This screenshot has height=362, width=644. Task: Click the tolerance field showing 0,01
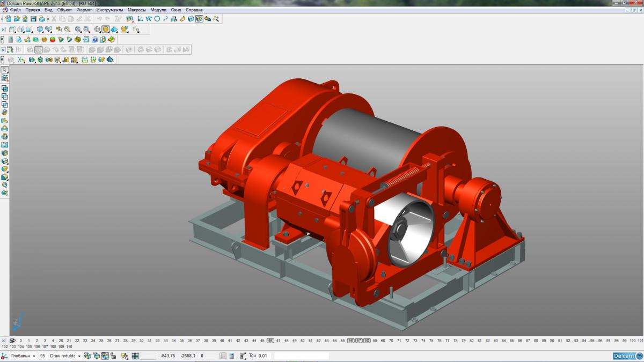[x=265, y=356]
